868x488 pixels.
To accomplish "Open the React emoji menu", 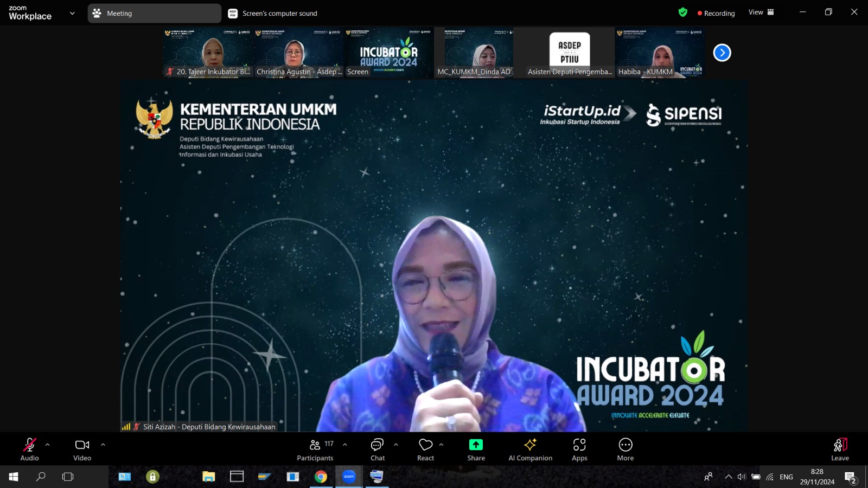I will coord(426,450).
